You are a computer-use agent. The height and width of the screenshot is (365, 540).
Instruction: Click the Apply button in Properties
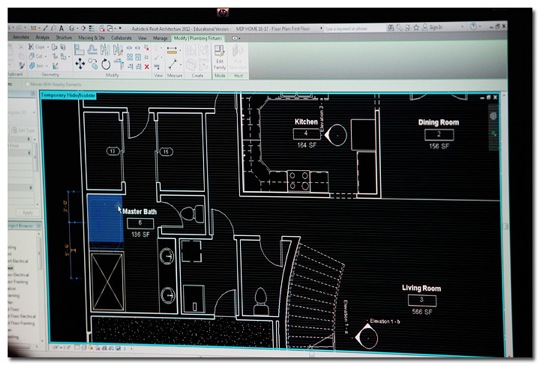[x=28, y=213]
